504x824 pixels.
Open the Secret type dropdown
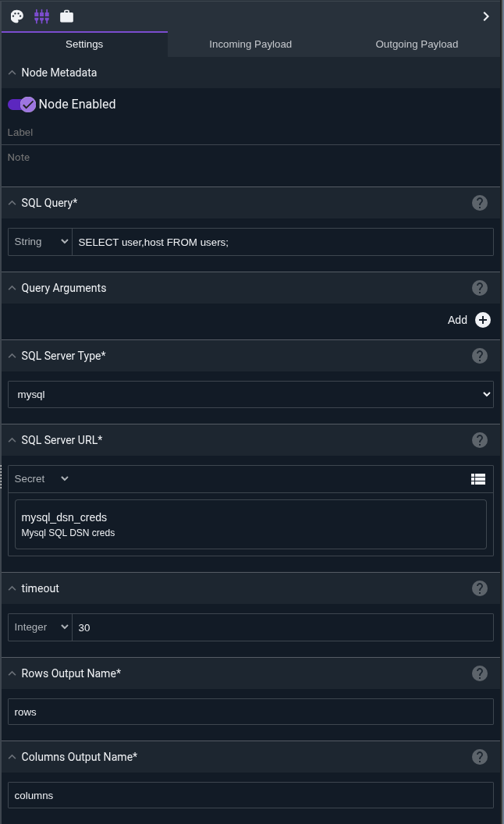[42, 479]
